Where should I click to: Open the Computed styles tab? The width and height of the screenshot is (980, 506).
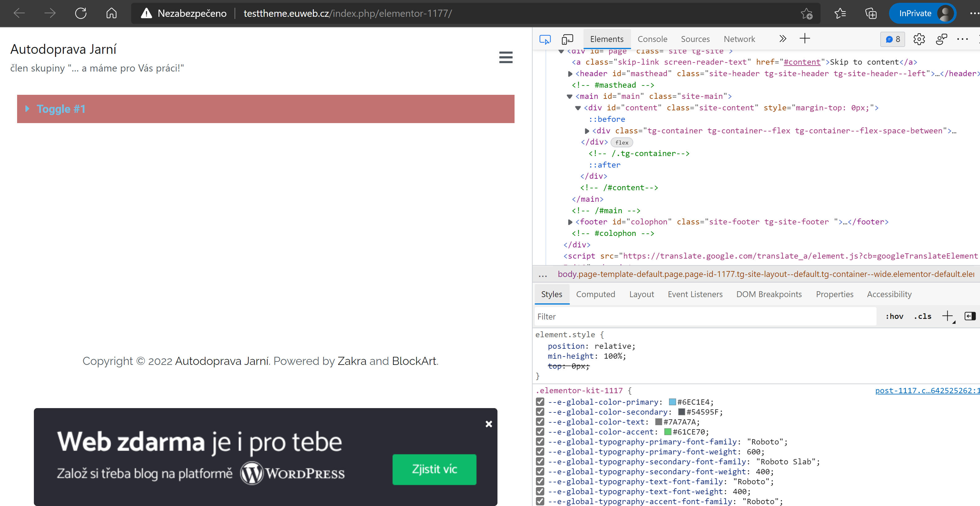coord(595,294)
